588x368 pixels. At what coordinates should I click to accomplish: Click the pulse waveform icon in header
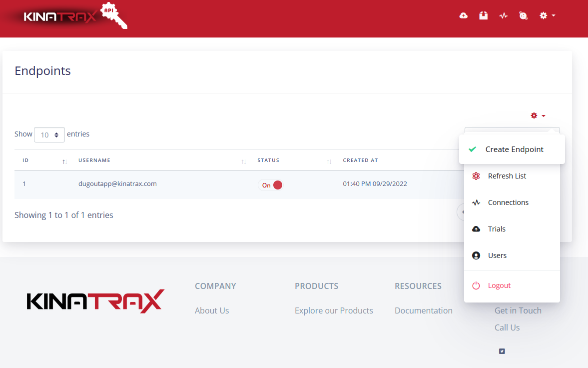pyautogui.click(x=503, y=15)
